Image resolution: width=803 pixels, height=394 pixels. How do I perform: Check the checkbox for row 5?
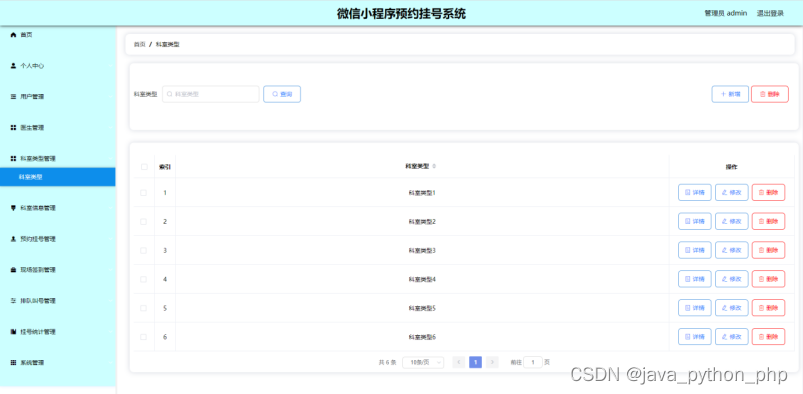pyautogui.click(x=143, y=308)
